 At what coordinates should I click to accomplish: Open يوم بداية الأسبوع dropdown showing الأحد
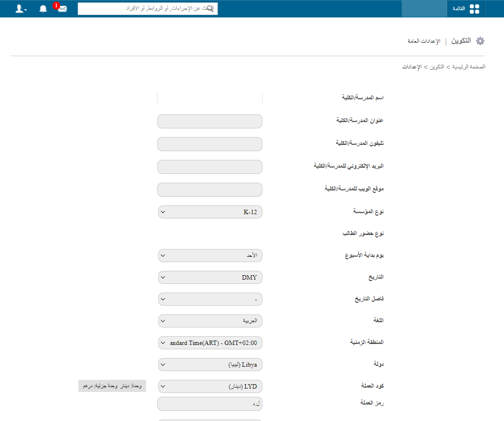(210, 255)
